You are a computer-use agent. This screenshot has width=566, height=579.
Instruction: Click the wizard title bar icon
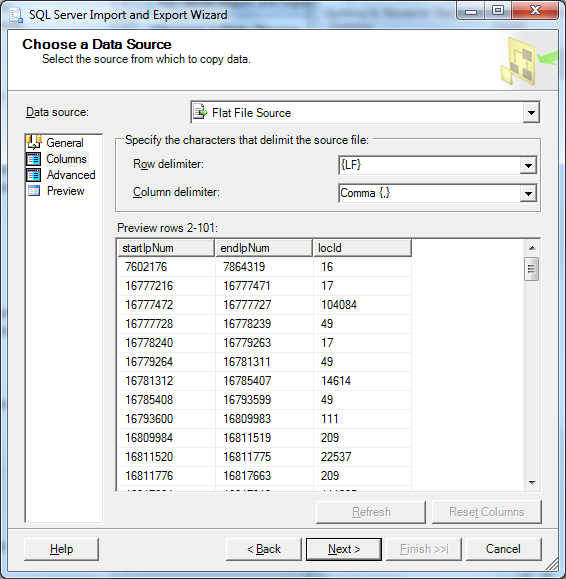click(16, 15)
